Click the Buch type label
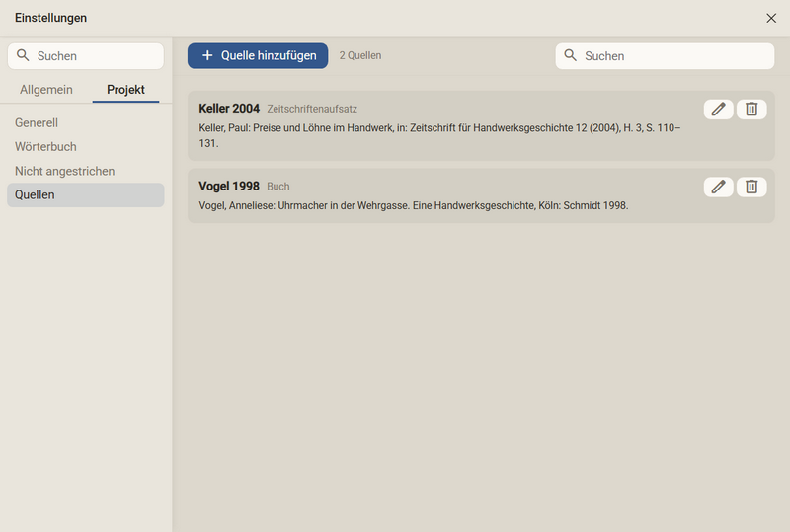 tap(278, 187)
